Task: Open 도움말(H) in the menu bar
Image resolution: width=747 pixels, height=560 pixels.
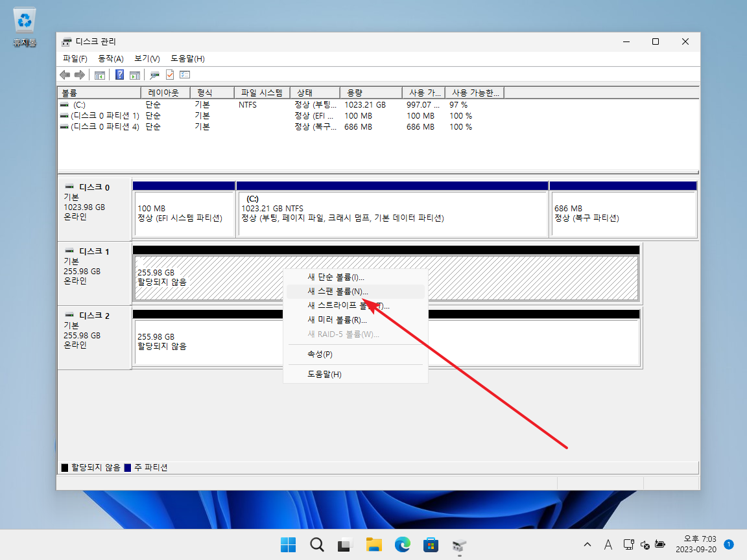Action: 187,58
